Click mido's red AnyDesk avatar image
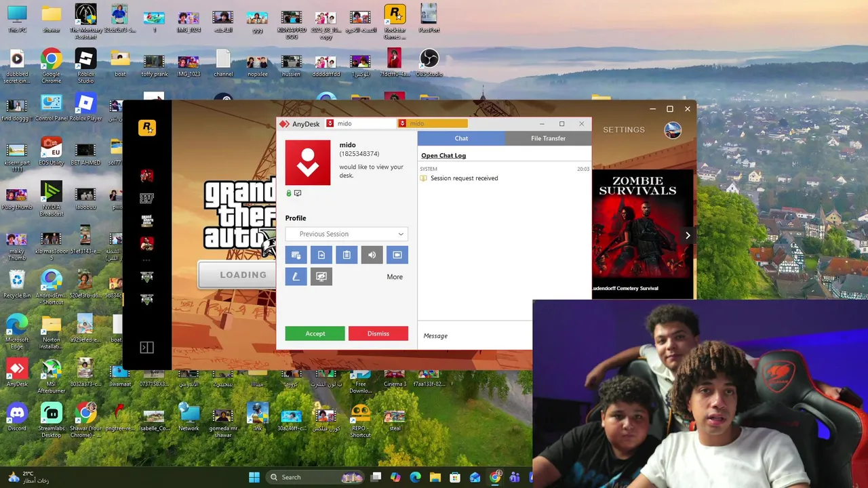Viewport: 868px width, 488px height. (x=308, y=163)
